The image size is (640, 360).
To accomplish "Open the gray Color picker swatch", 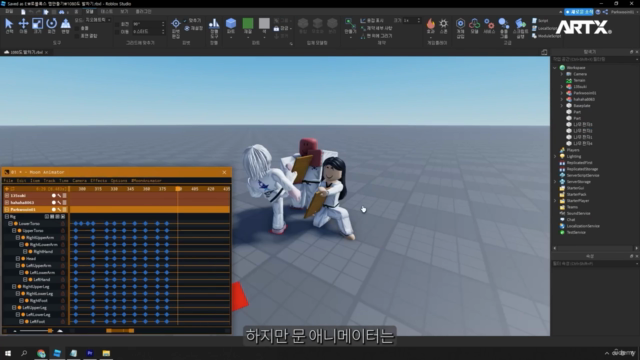I will 264,24.
